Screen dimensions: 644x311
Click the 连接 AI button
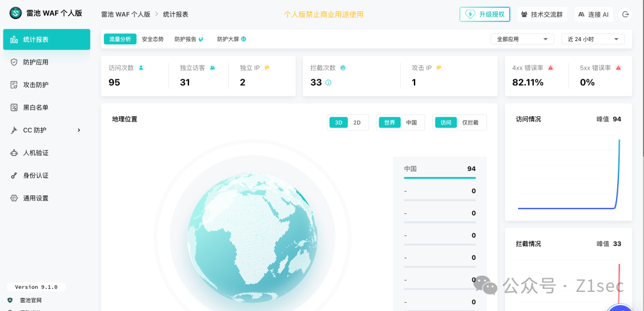pos(593,14)
